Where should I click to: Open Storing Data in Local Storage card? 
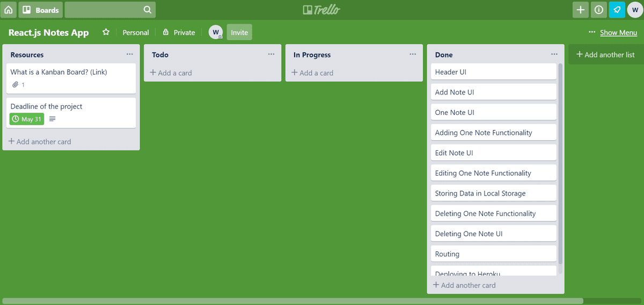coord(494,193)
